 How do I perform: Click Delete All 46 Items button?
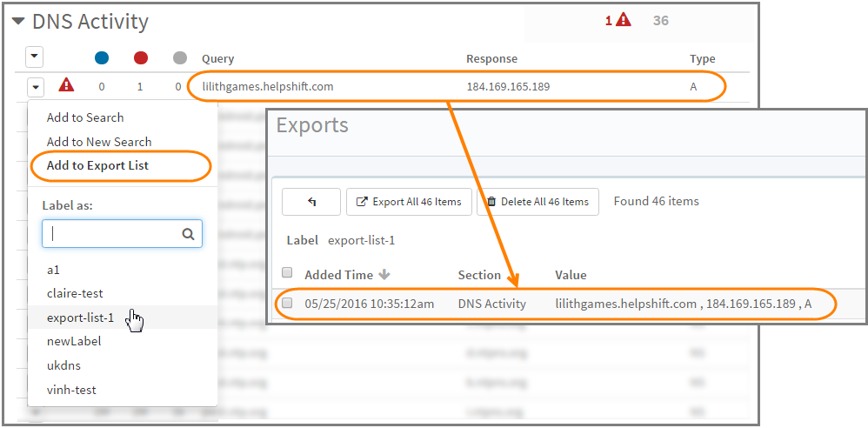tap(537, 202)
